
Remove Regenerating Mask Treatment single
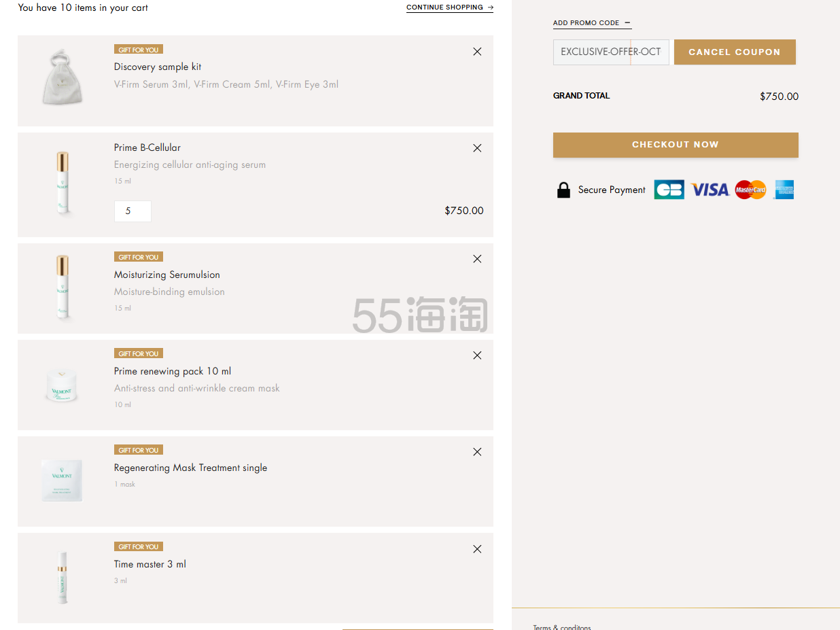pos(477,452)
